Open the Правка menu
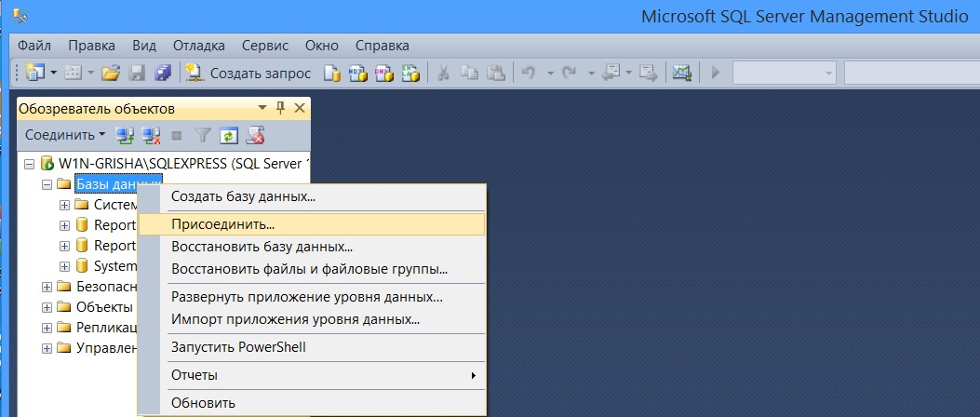 (92, 46)
